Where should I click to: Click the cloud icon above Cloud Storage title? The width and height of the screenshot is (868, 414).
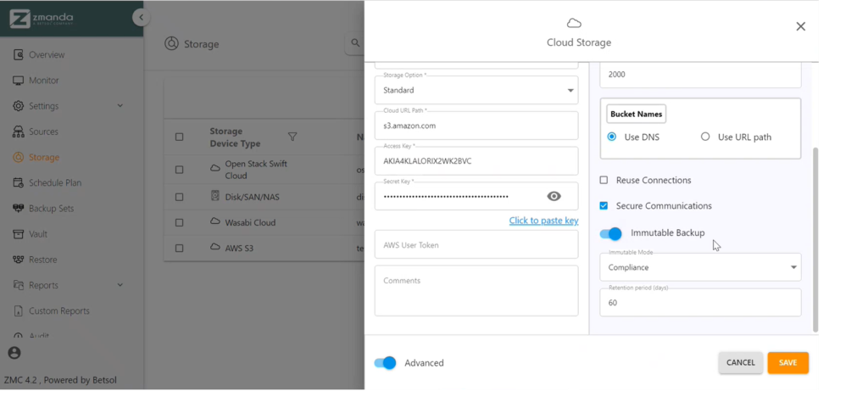click(x=574, y=23)
